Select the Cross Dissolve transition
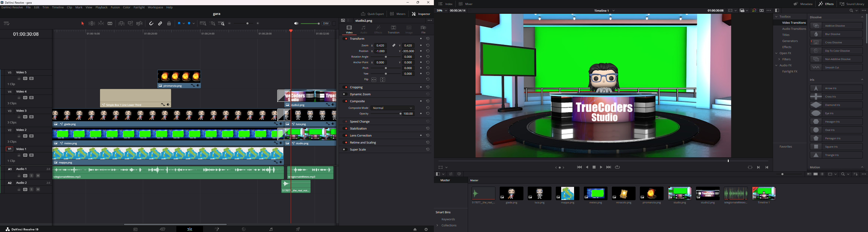The image size is (868, 232). click(x=836, y=42)
